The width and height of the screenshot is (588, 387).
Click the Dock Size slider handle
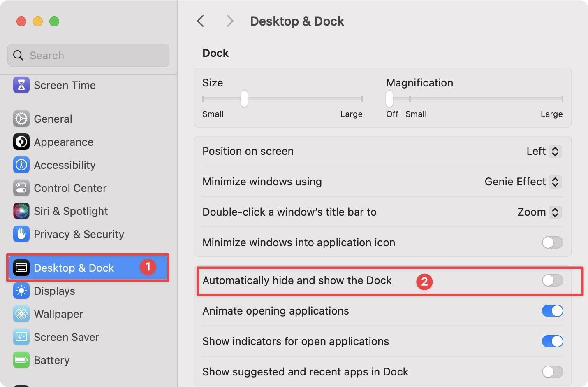tap(244, 99)
